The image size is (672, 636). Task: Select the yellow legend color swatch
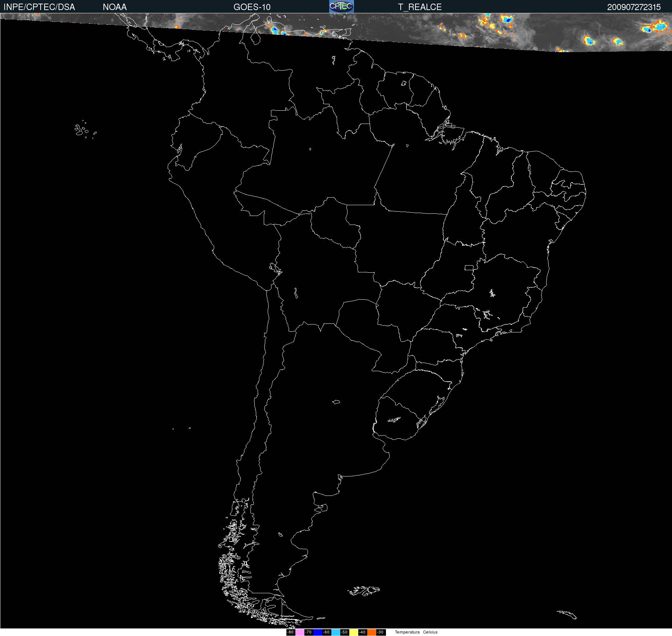[354, 632]
